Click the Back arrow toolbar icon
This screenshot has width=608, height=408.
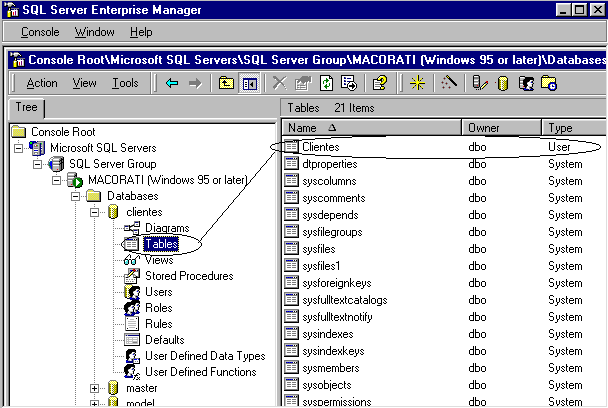click(x=172, y=83)
